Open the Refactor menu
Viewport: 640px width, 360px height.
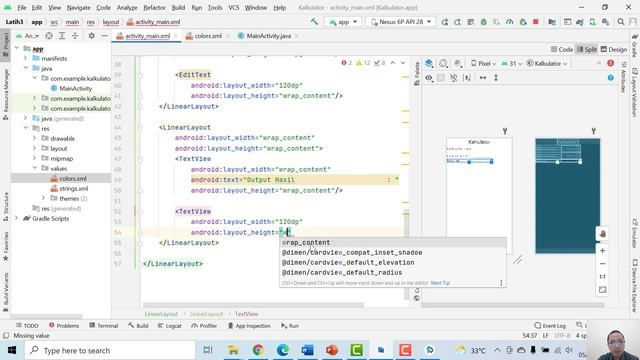coord(154,7)
